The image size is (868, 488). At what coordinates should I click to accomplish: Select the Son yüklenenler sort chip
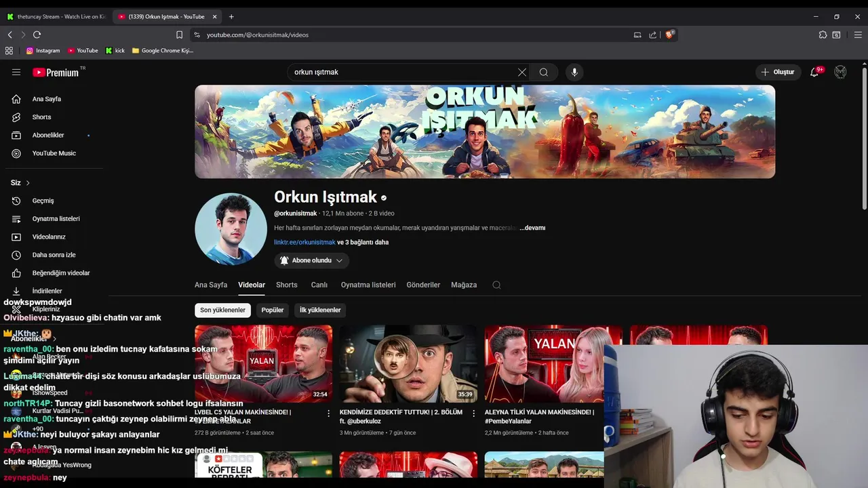point(222,310)
